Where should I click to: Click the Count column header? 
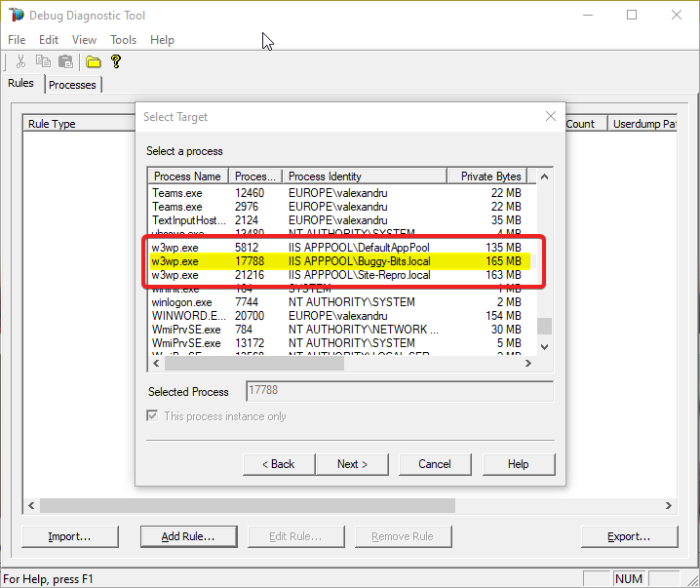pos(586,124)
